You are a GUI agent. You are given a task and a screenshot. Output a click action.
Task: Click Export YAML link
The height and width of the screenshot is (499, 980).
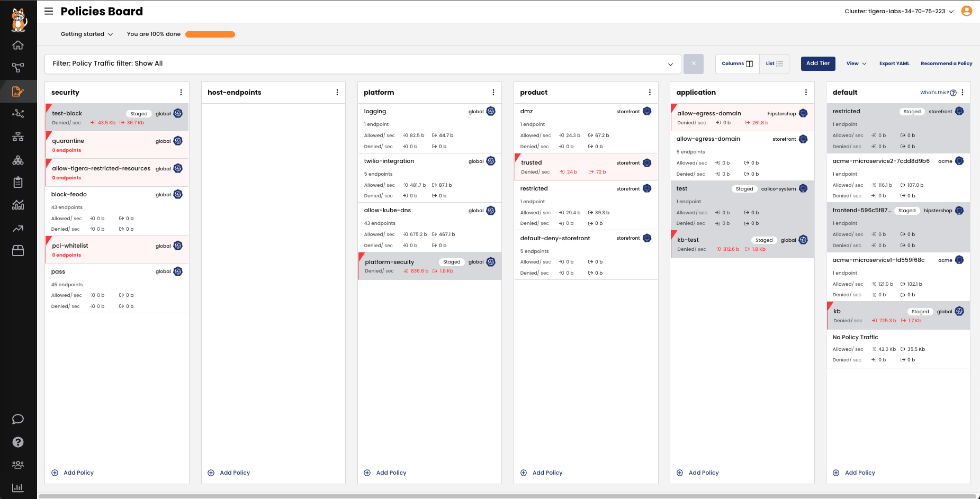894,63
